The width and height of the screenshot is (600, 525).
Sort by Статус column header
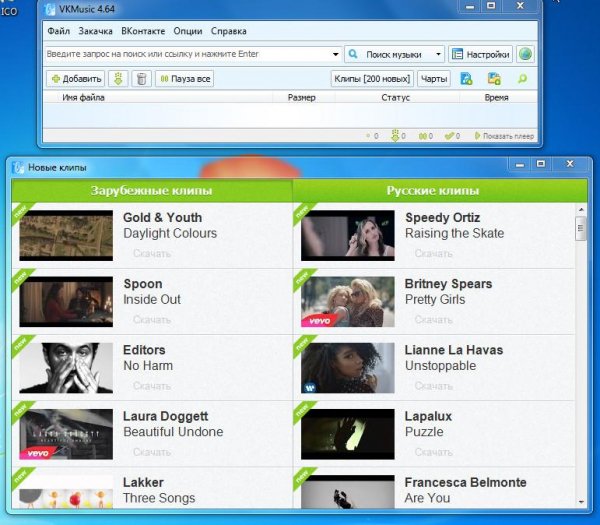point(396,98)
